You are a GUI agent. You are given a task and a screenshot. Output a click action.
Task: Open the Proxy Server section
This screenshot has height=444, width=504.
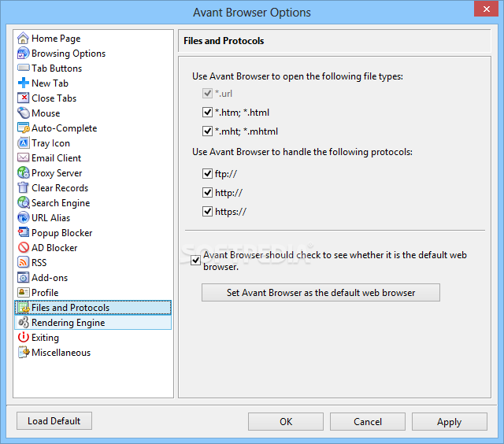(x=57, y=173)
